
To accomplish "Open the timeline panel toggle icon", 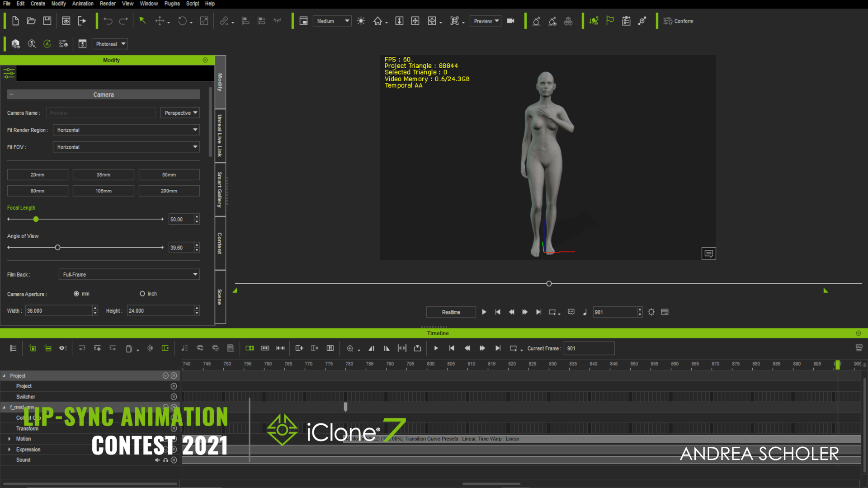I will 665,312.
